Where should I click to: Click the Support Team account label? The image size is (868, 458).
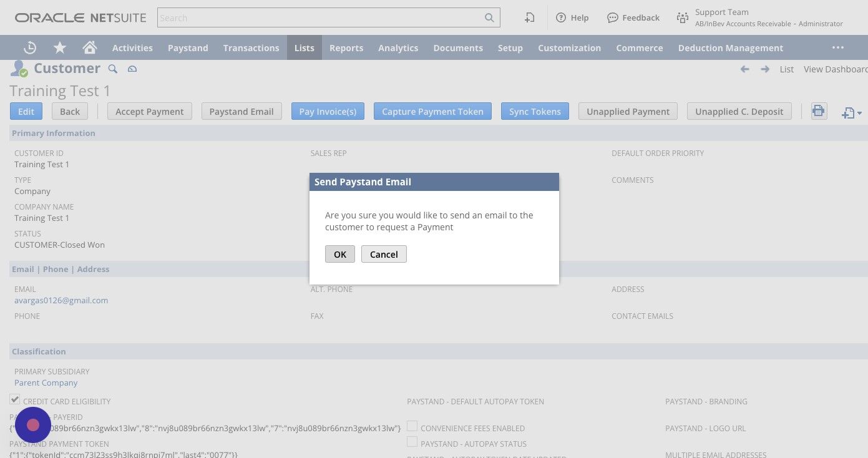point(722,12)
